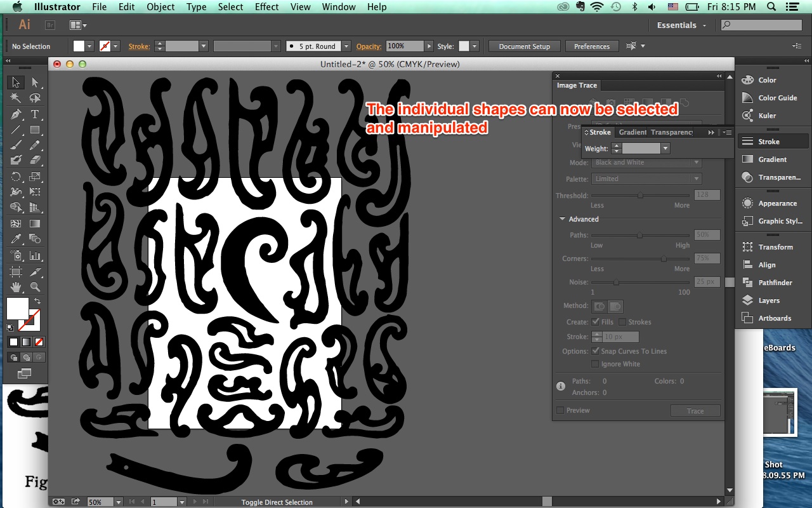The height and width of the screenshot is (508, 812).
Task: Select the Blend tool
Action: (x=35, y=239)
